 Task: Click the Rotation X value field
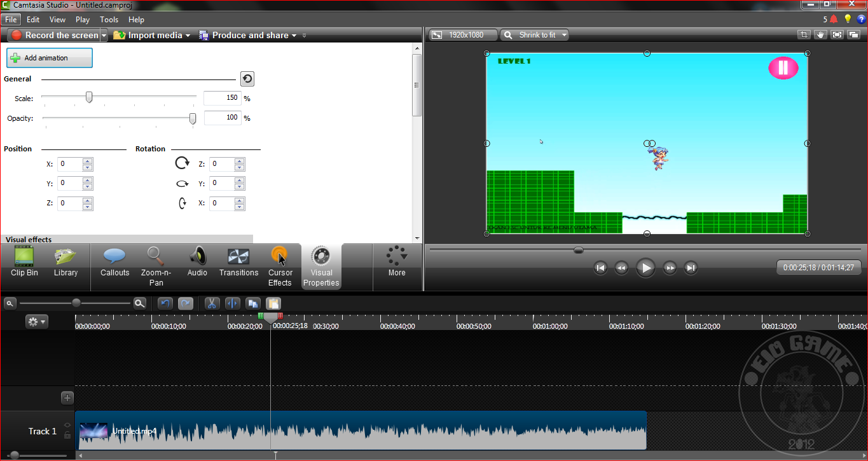[x=222, y=203]
